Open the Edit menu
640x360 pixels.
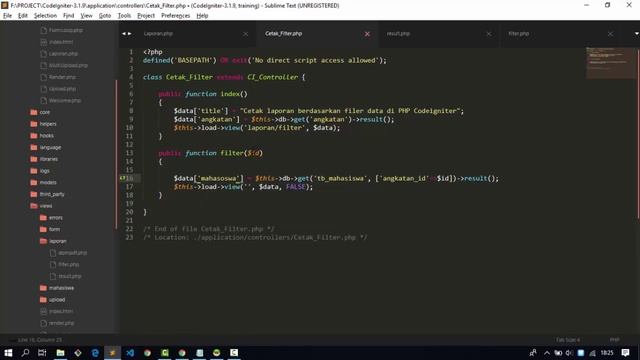(23, 16)
